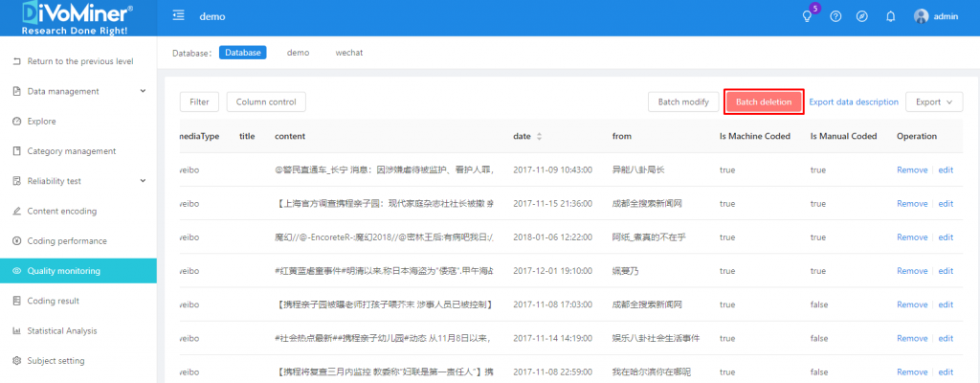Open the help question mark icon

(835, 16)
